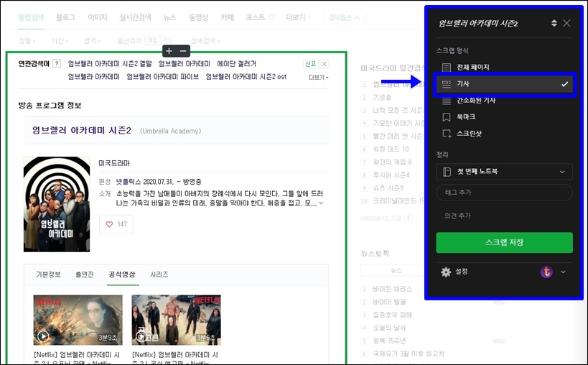The height and width of the screenshot is (365, 588).
Task: Close the related searches box
Action: tap(325, 64)
